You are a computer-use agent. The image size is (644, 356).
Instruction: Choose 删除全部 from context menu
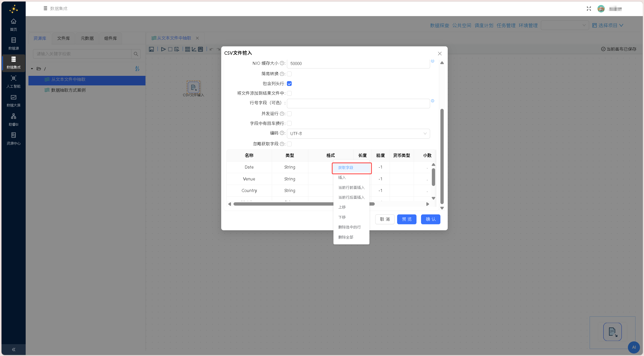[x=351, y=237]
